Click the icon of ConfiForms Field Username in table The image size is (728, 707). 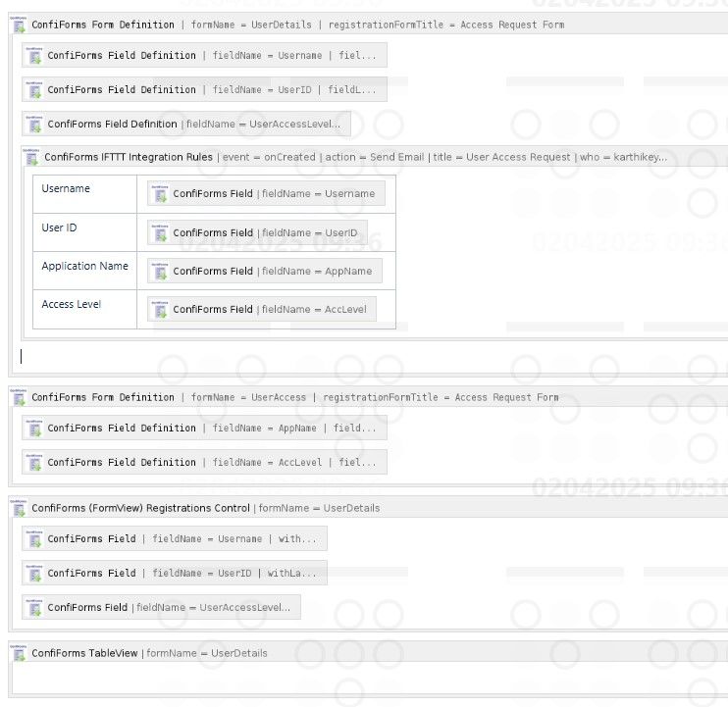160,193
